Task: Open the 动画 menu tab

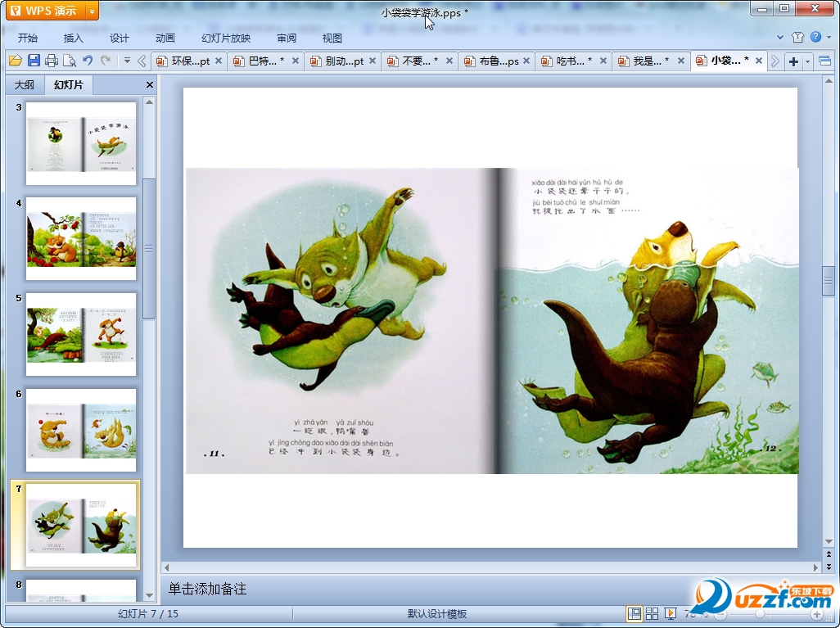Action: [x=165, y=38]
